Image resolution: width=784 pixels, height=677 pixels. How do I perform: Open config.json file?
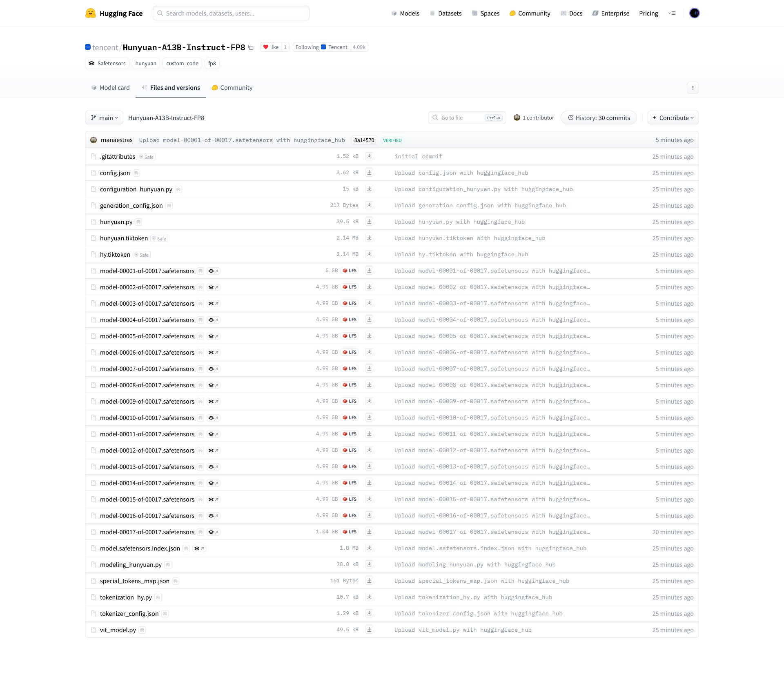pyautogui.click(x=115, y=173)
